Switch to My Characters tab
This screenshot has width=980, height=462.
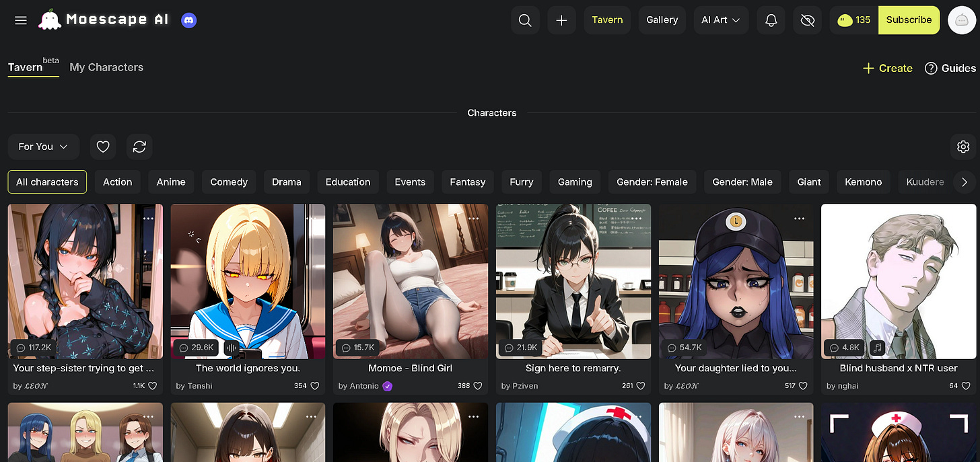[106, 67]
